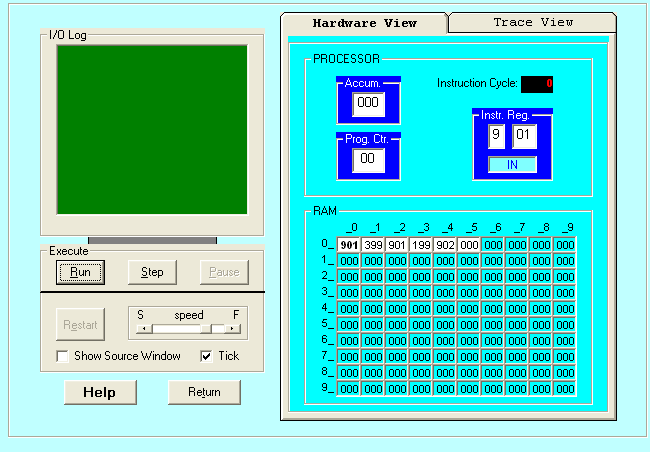Select the Hardware View tab
The image size is (650, 452).
click(x=364, y=23)
